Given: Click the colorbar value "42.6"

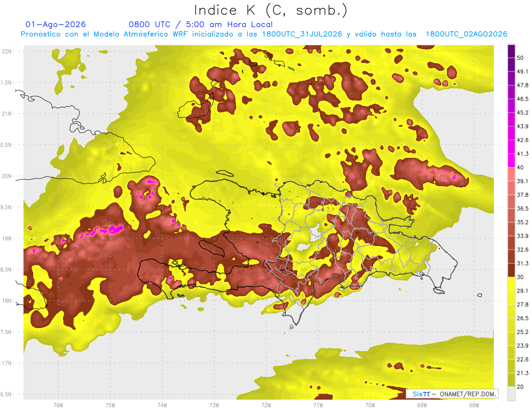Looking at the screenshot, I should coord(522,140).
